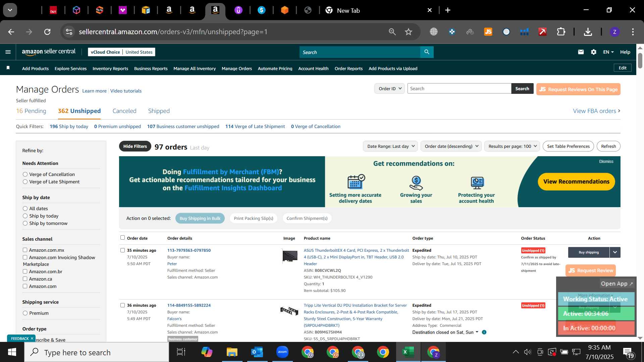Click the Refresh orders button
Image resolution: width=644 pixels, height=362 pixels.
(x=608, y=146)
